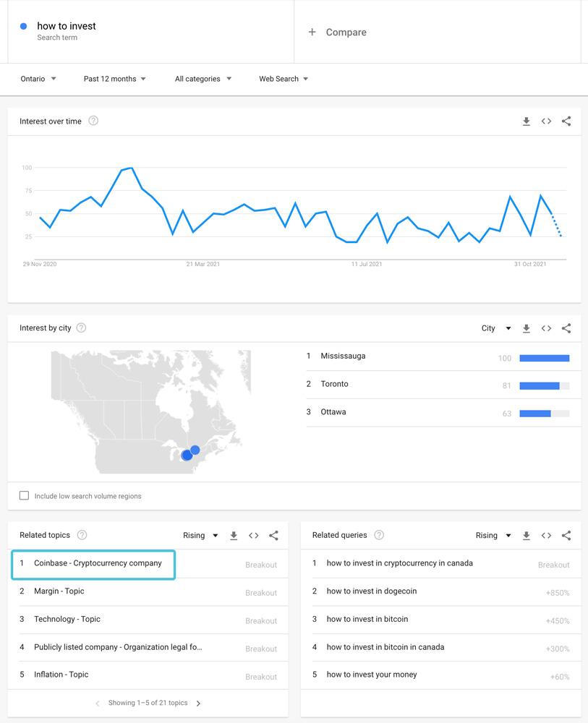Viewport: 588px width, 723px height.
Task: Open the Ontario region dropdown
Action: [38, 79]
